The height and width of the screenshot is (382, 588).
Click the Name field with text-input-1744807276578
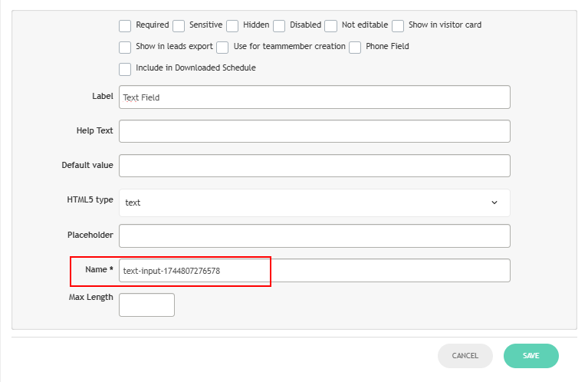[x=314, y=271]
